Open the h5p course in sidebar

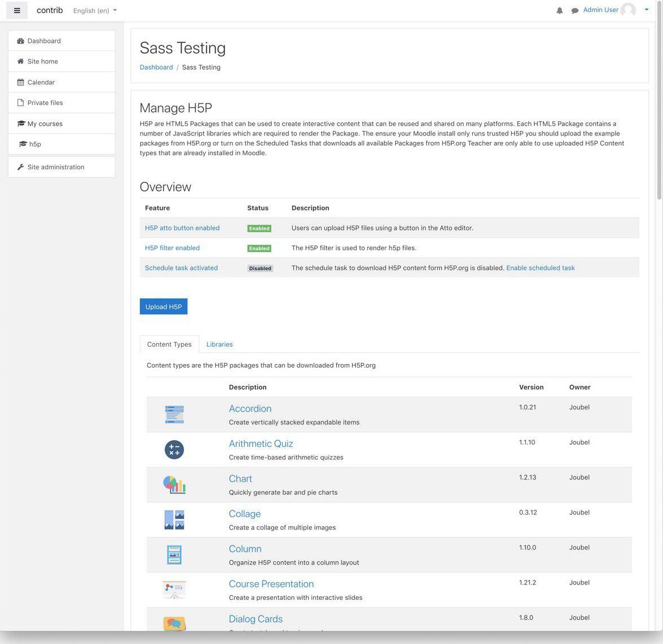tap(62, 144)
